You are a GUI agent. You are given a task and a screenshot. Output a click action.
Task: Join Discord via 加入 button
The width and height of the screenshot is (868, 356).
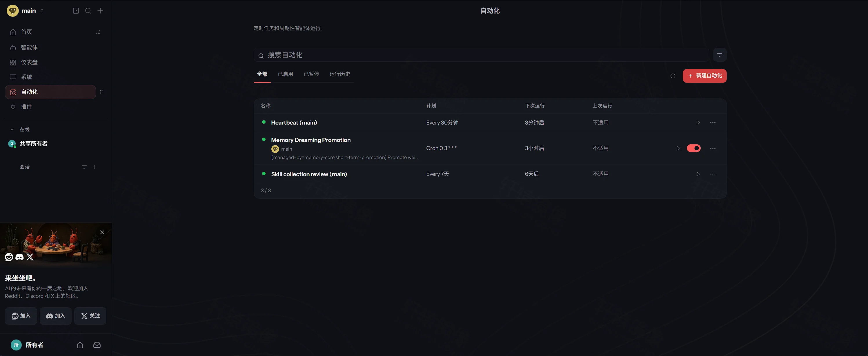coord(56,316)
